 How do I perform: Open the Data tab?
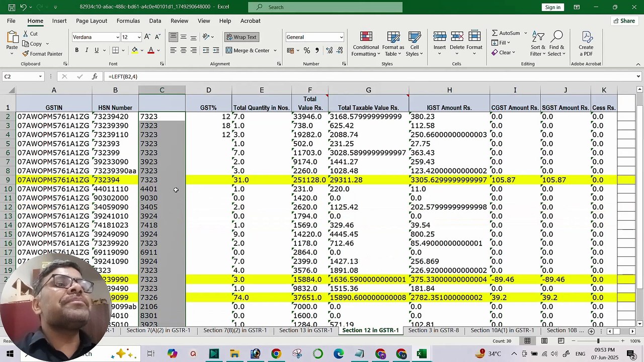pyautogui.click(x=155, y=21)
